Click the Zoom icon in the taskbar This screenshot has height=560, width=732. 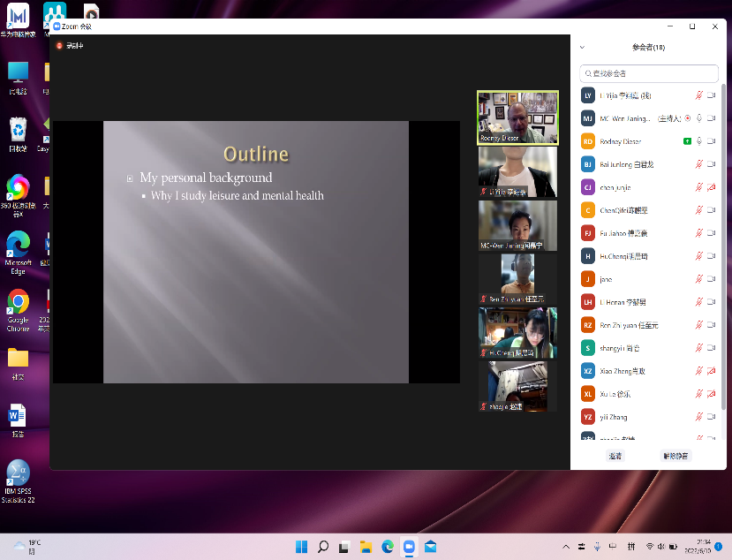pos(409,546)
